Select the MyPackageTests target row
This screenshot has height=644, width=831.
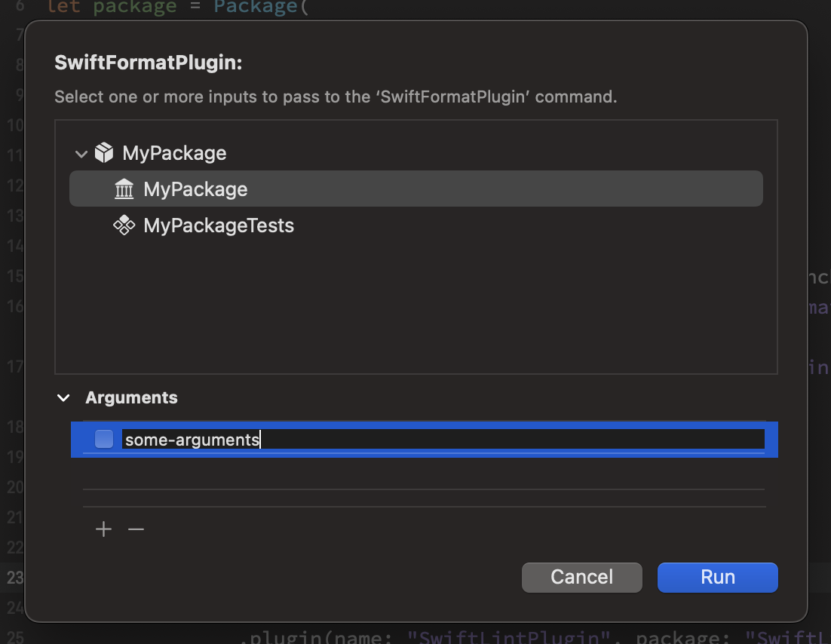coord(416,225)
